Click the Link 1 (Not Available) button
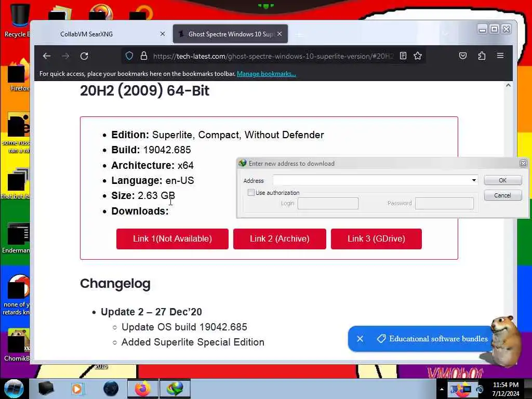 point(172,239)
